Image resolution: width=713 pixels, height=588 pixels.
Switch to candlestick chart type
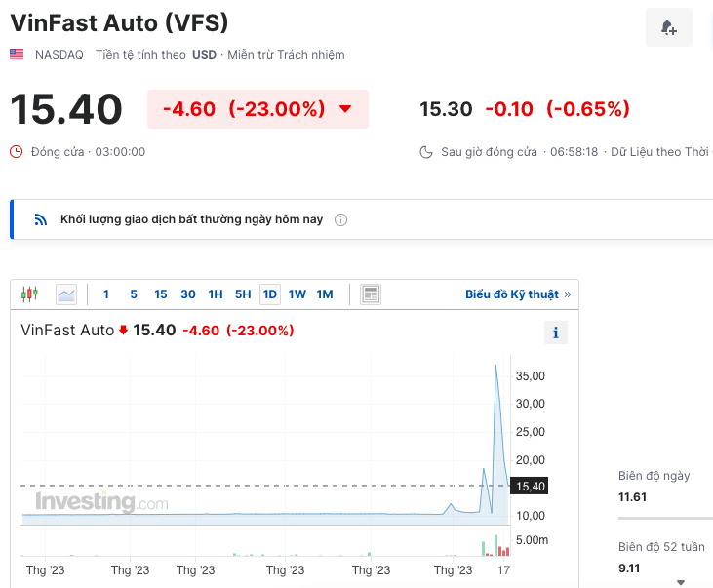(29, 294)
